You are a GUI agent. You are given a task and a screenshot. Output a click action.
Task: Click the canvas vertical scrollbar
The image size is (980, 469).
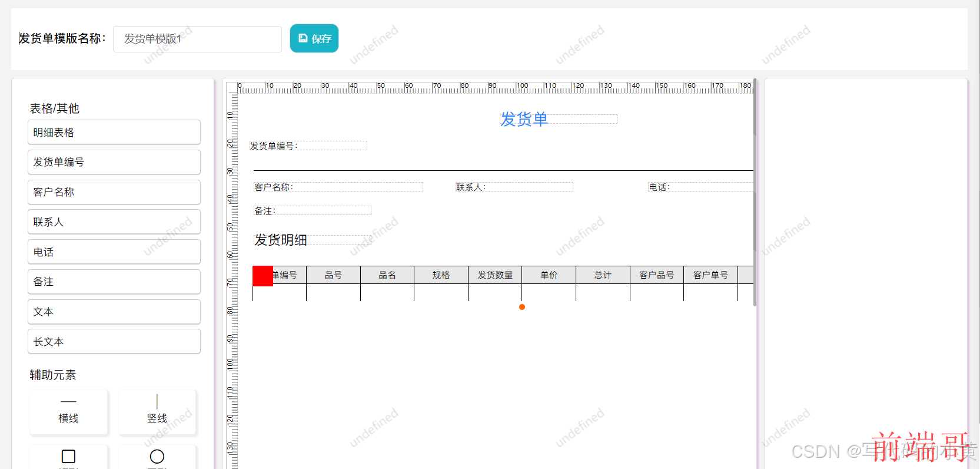755,192
